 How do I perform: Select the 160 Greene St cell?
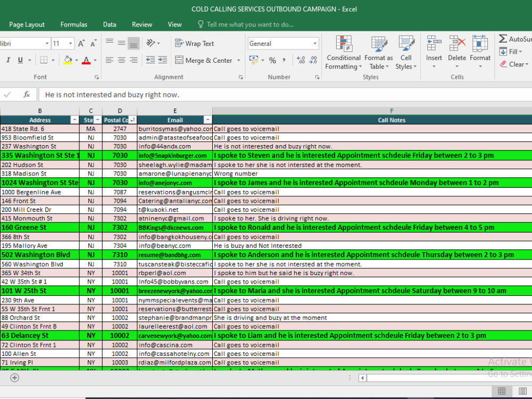click(40, 227)
